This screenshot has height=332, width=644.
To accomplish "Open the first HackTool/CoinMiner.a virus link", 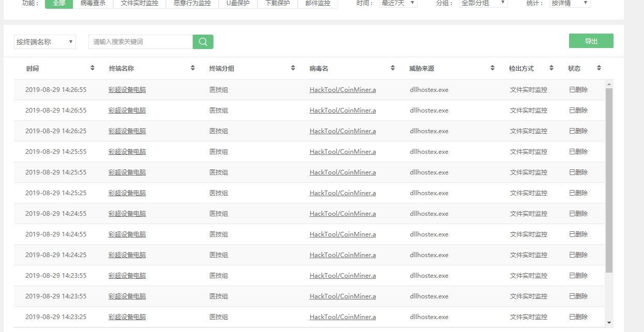I will pyautogui.click(x=342, y=89).
